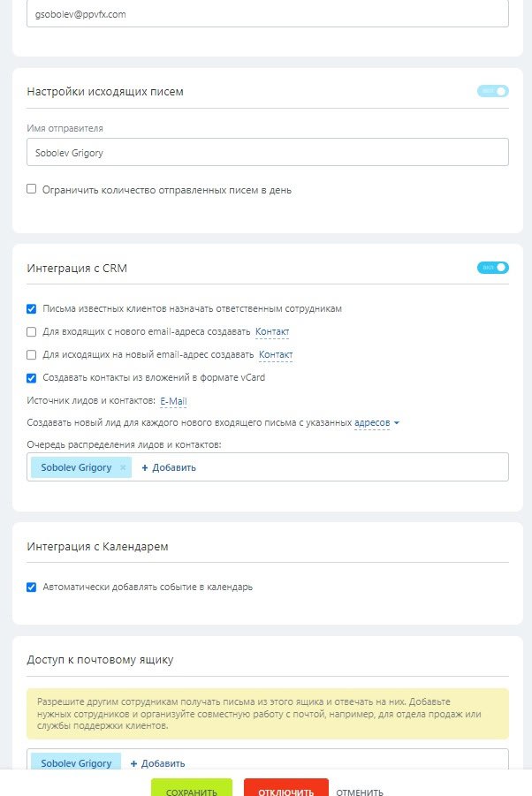Uncheck create contacts from vCard attachments
The width and height of the screenshot is (532, 796).
click(32, 378)
